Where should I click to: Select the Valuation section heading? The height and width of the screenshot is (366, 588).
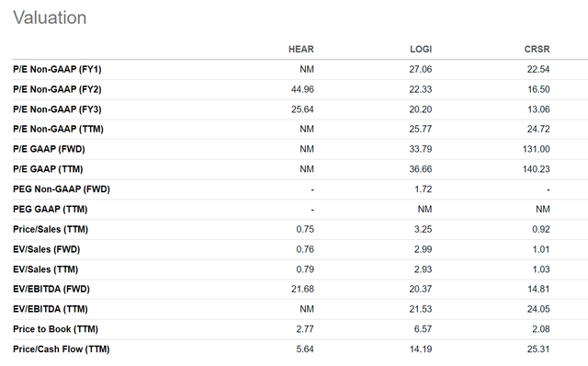(50, 17)
